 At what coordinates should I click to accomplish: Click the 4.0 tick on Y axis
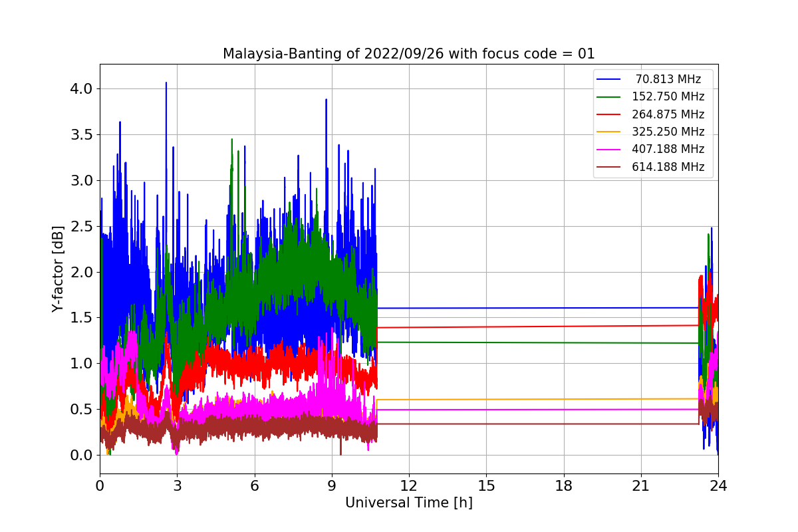coord(82,88)
